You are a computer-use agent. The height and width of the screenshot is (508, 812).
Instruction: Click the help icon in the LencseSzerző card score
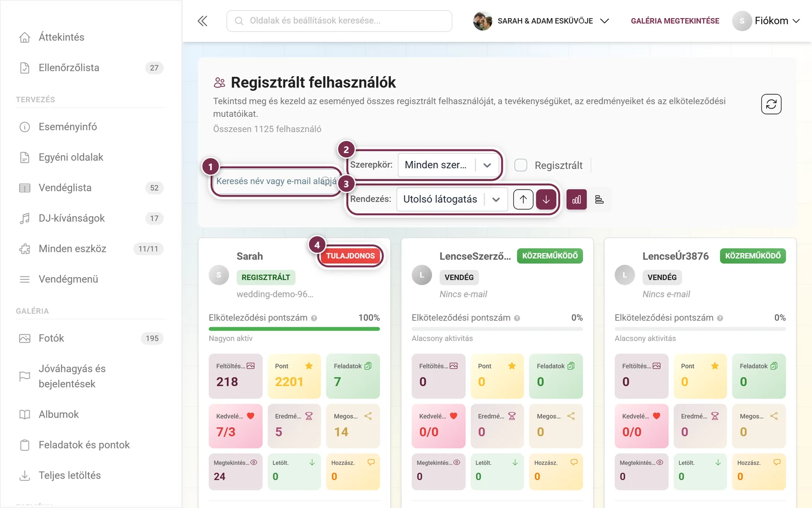tap(517, 318)
